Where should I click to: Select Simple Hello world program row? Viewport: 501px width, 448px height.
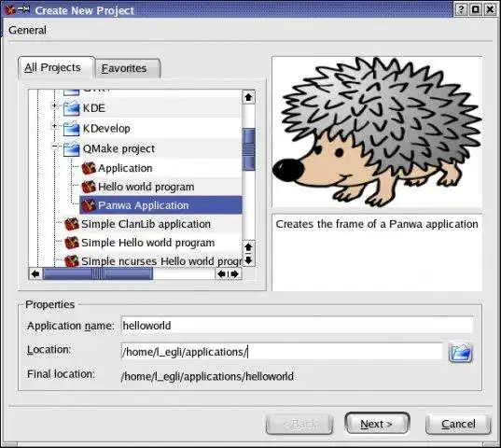pyautogui.click(x=148, y=243)
